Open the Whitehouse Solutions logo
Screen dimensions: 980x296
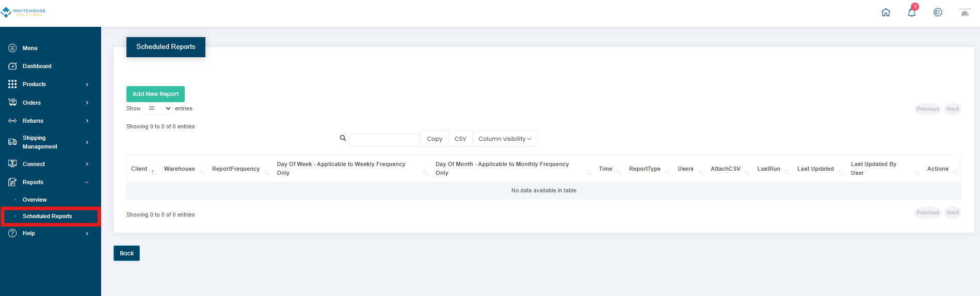tap(24, 12)
